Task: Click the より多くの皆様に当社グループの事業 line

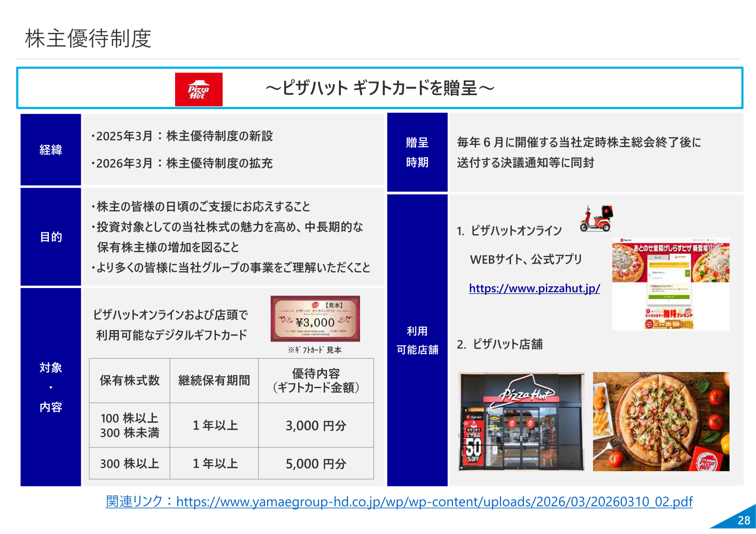Action: (230, 267)
